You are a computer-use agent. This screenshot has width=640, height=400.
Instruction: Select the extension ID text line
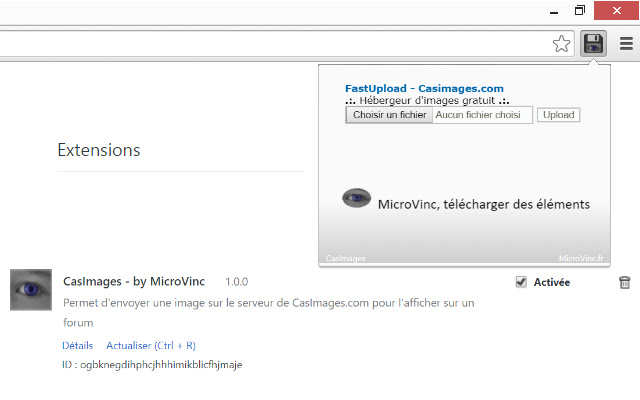152,364
